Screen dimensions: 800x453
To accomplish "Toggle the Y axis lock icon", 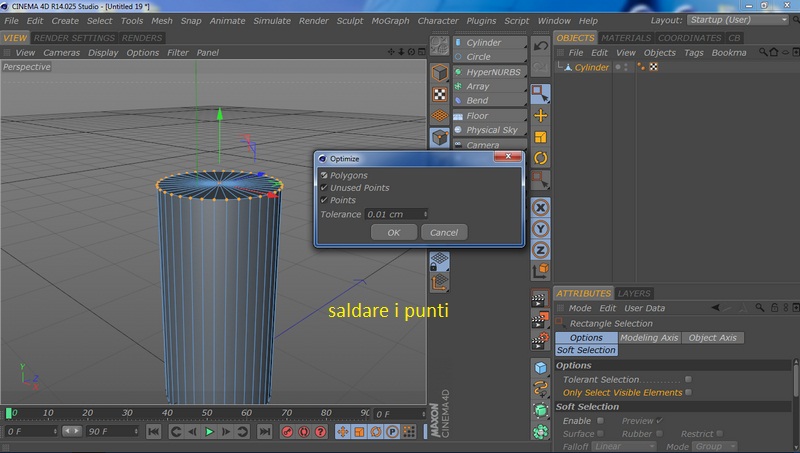I will [x=541, y=228].
